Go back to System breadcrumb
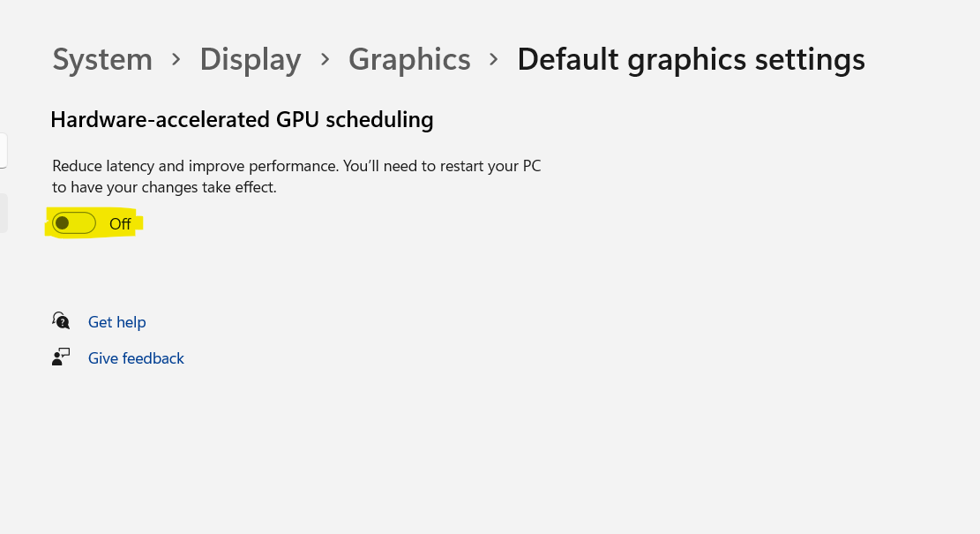Image resolution: width=980 pixels, height=534 pixels. pyautogui.click(x=102, y=59)
